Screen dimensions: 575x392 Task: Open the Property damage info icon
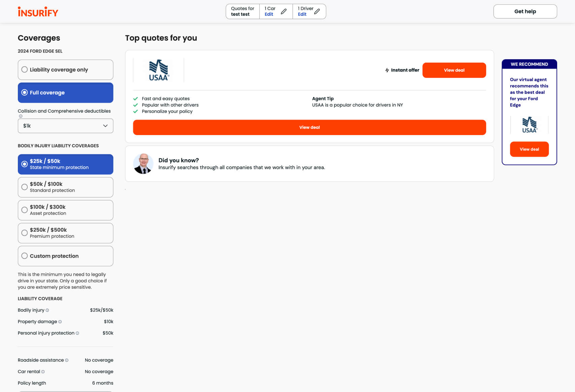(x=60, y=322)
